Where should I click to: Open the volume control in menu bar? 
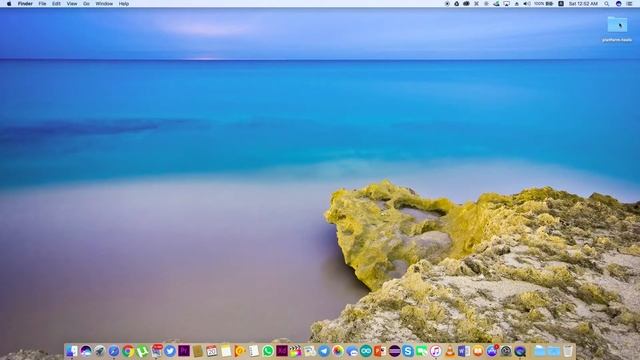click(x=527, y=4)
